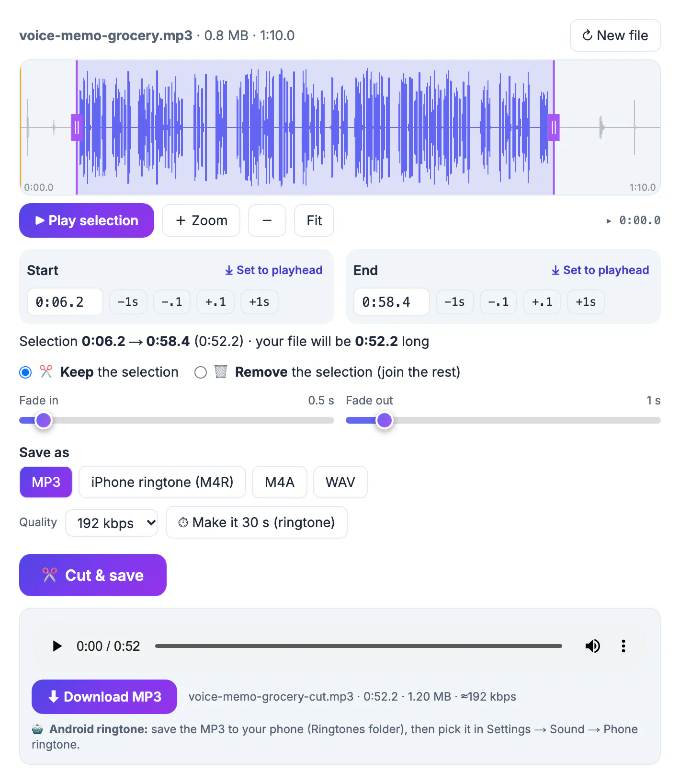The width and height of the screenshot is (680, 784).
Task: Zoom in on the waveform
Action: (201, 220)
